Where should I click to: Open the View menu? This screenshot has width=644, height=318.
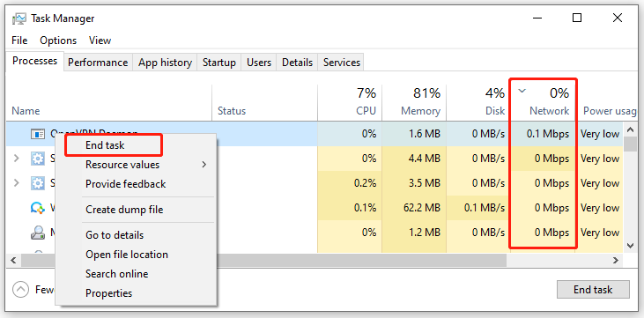100,41
